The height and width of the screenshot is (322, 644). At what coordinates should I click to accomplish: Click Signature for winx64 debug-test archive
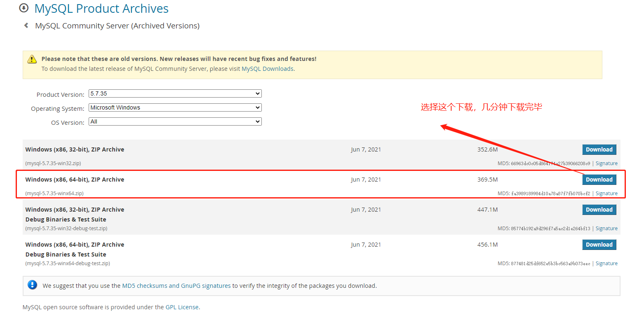tap(606, 263)
